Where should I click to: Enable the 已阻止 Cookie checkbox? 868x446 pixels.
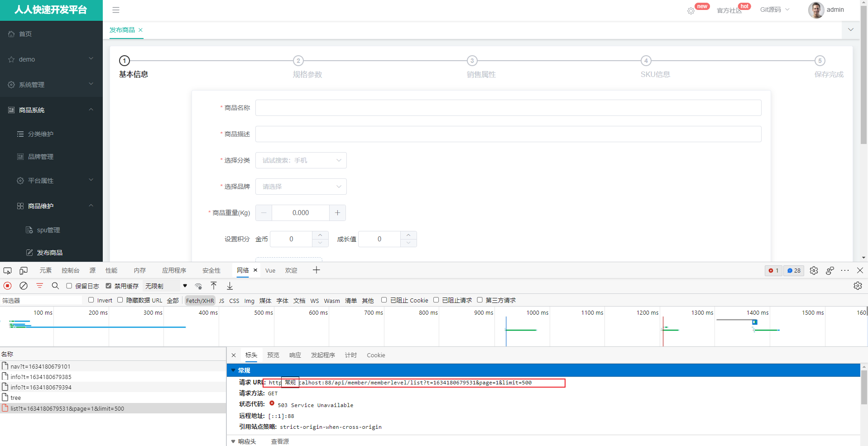click(384, 300)
